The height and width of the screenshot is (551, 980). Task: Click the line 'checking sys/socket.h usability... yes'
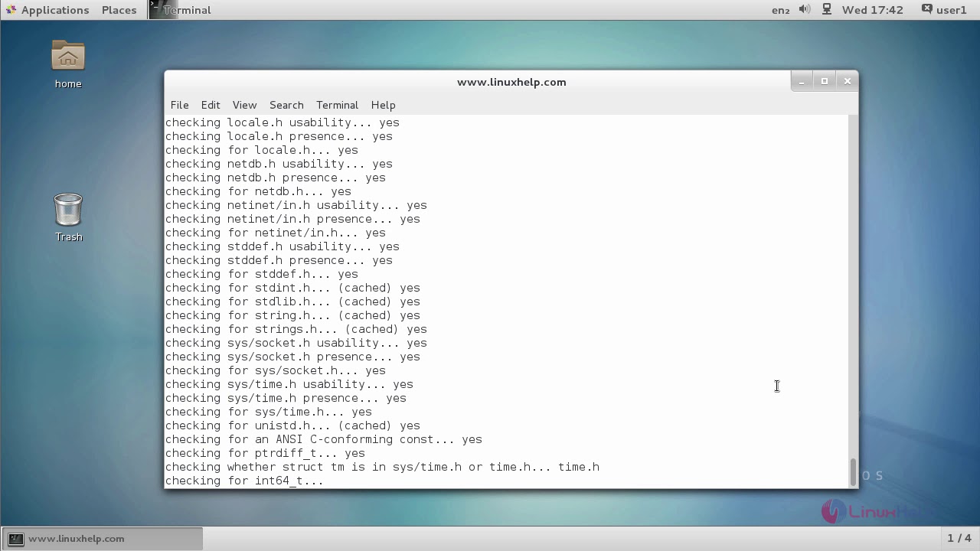pos(296,343)
